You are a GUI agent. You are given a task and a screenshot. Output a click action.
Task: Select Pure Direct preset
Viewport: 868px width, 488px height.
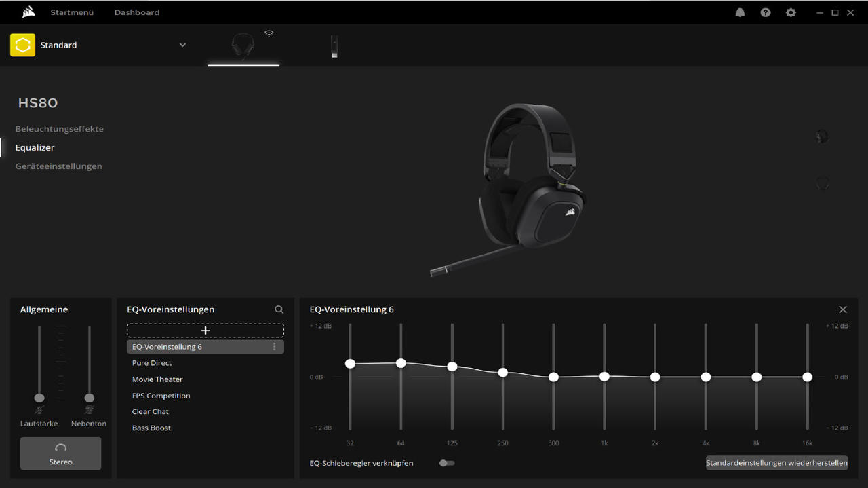152,363
